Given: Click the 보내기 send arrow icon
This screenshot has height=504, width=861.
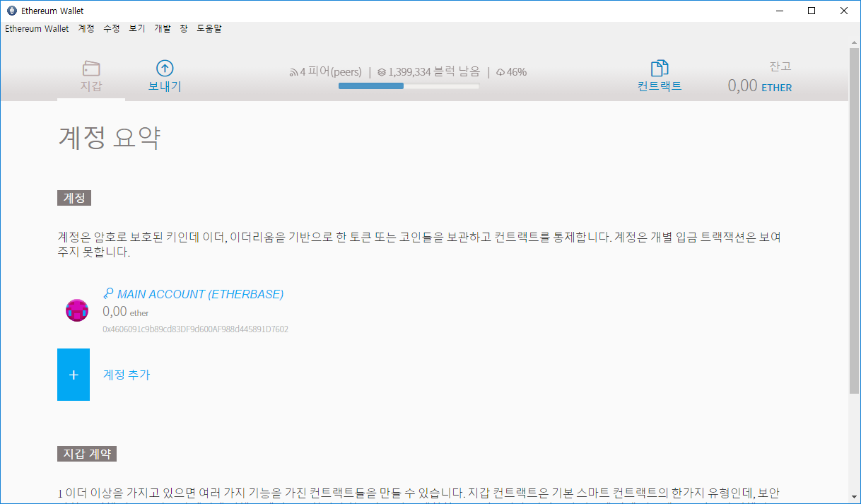Looking at the screenshot, I should coord(165,68).
